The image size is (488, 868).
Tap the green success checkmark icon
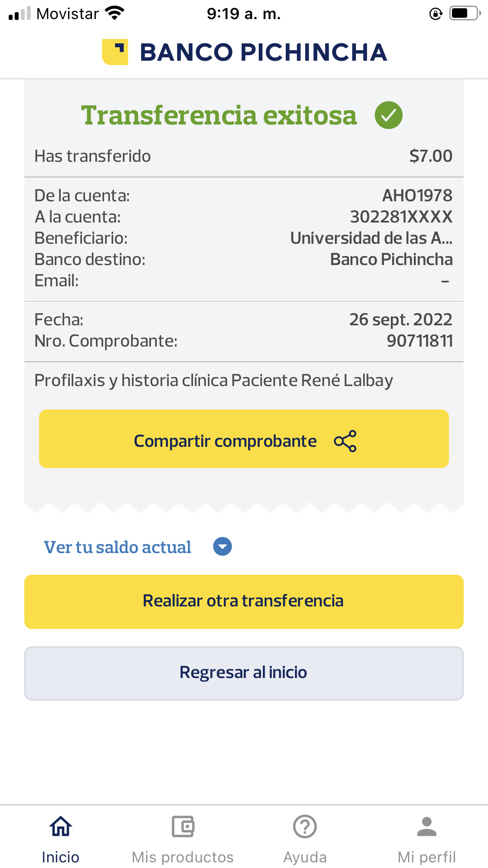pyautogui.click(x=388, y=115)
